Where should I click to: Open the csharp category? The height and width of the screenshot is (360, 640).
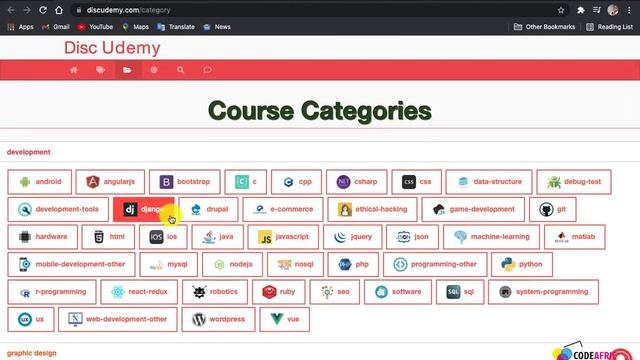click(357, 182)
